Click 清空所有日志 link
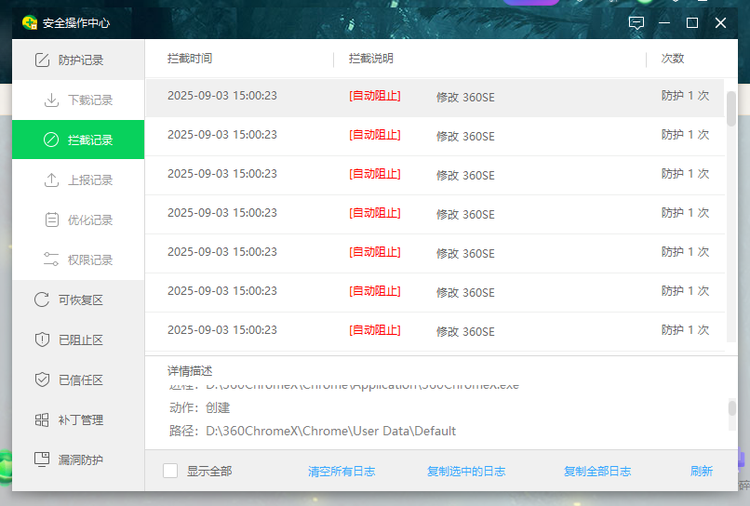The width and height of the screenshot is (750, 506). (x=342, y=471)
